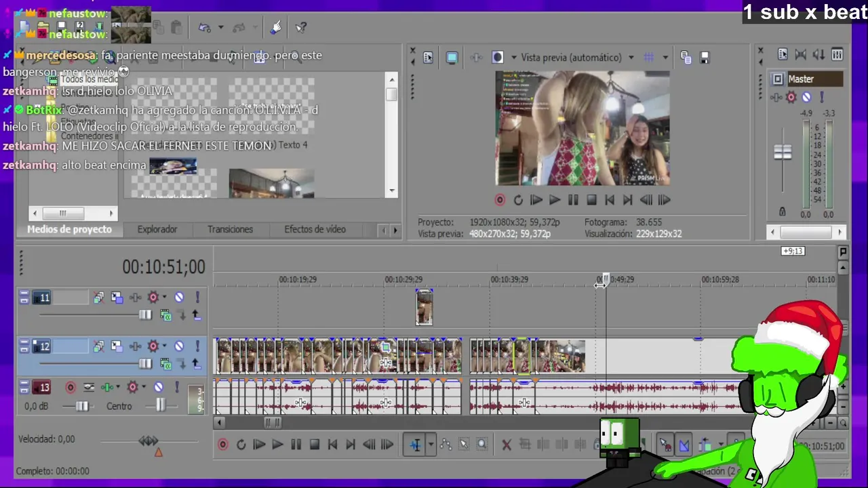Toggle downmix output in Master panel
868x488 pixels.
point(800,54)
